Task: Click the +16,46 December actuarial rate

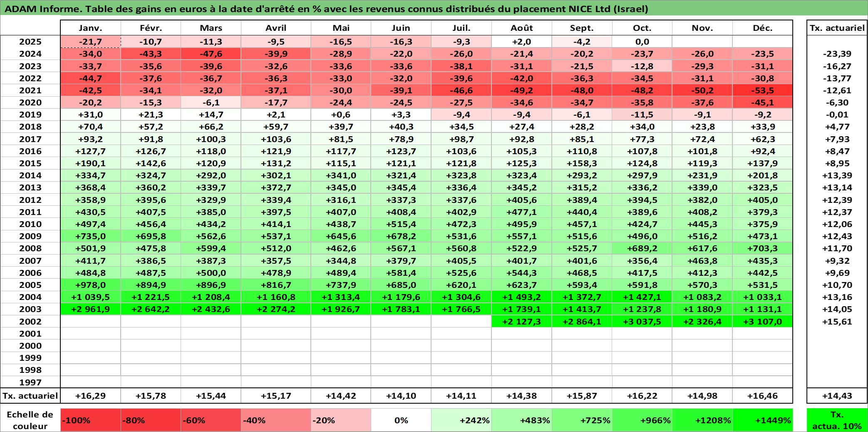Action: (x=762, y=396)
